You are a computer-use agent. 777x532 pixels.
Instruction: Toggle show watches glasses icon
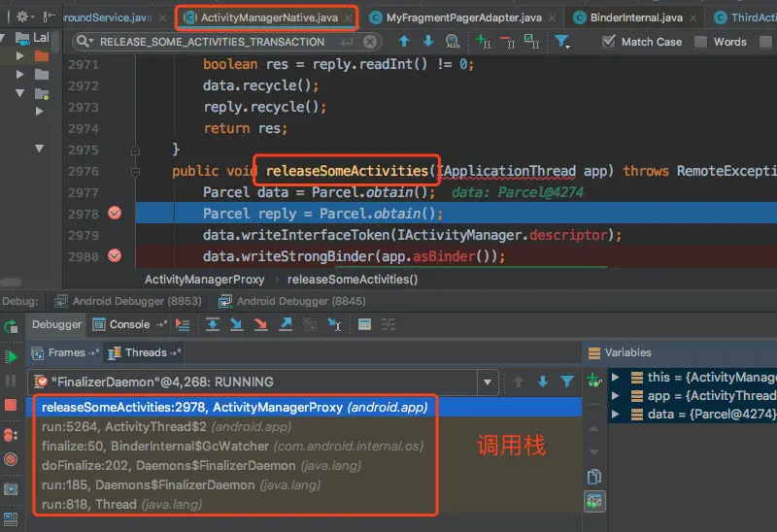[594, 502]
